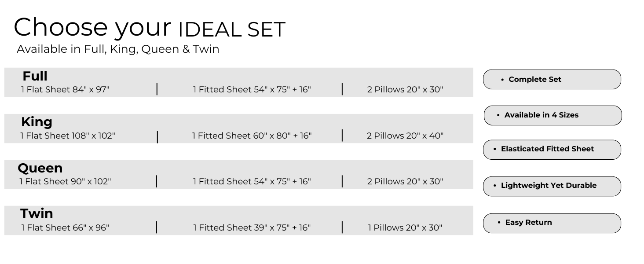Click the Full flat sheet 84" x 97" text
This screenshot has height=264, width=644.
pyautogui.click(x=65, y=90)
